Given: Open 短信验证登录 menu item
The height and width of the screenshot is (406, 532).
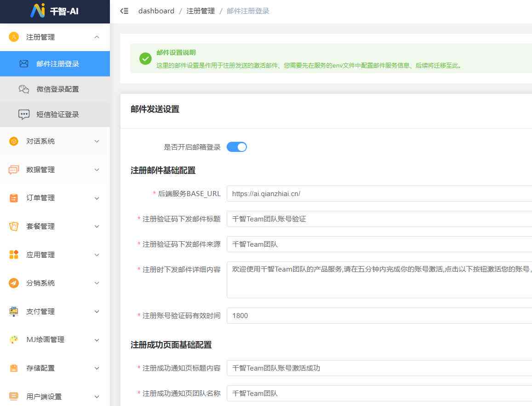Looking at the screenshot, I should click(x=55, y=115).
